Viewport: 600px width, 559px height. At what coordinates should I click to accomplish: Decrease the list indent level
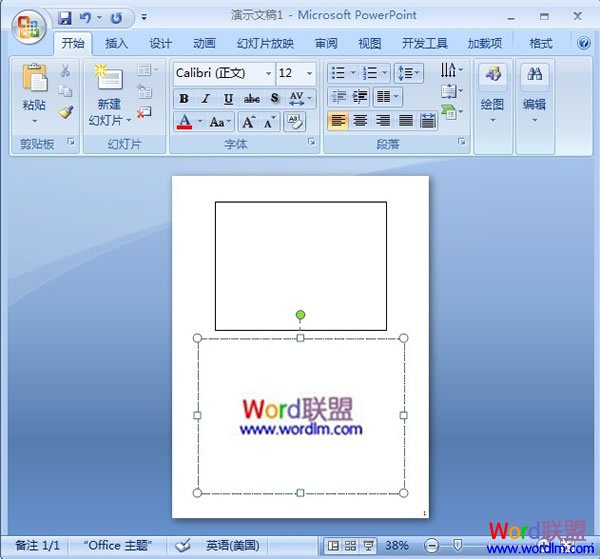(x=339, y=96)
